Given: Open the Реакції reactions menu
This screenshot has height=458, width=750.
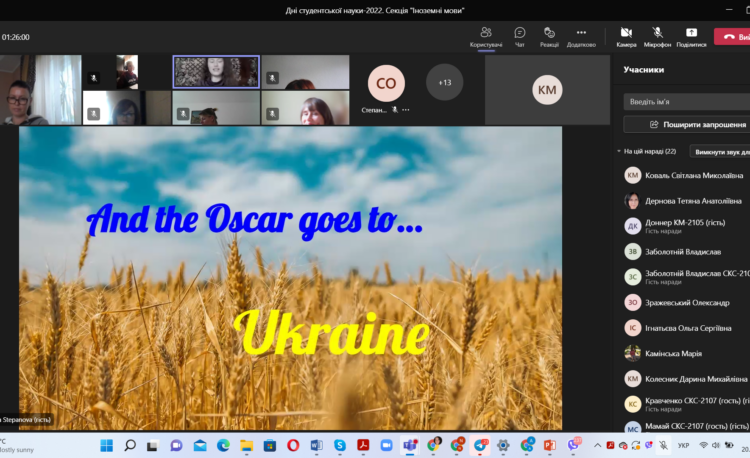Looking at the screenshot, I should (549, 37).
